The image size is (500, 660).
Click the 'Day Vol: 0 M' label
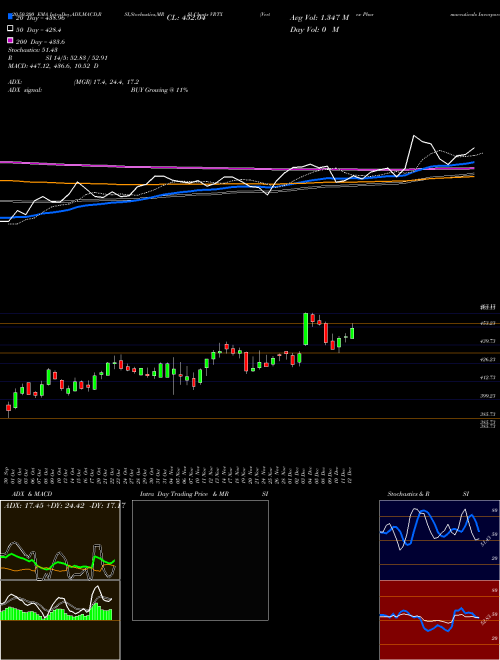[x=314, y=29]
